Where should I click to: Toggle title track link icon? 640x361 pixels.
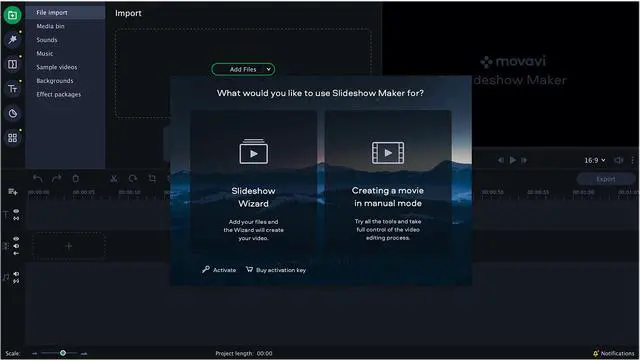(x=16, y=218)
